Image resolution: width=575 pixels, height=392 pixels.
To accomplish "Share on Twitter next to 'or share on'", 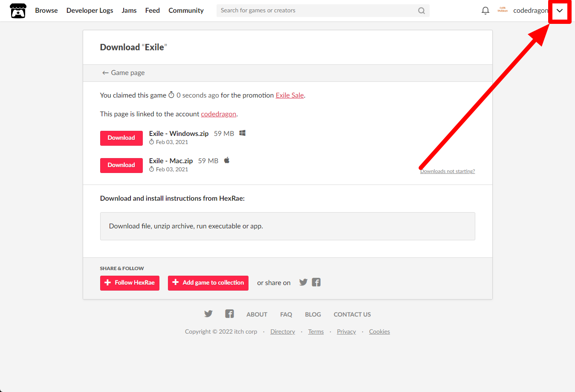I will tap(303, 282).
